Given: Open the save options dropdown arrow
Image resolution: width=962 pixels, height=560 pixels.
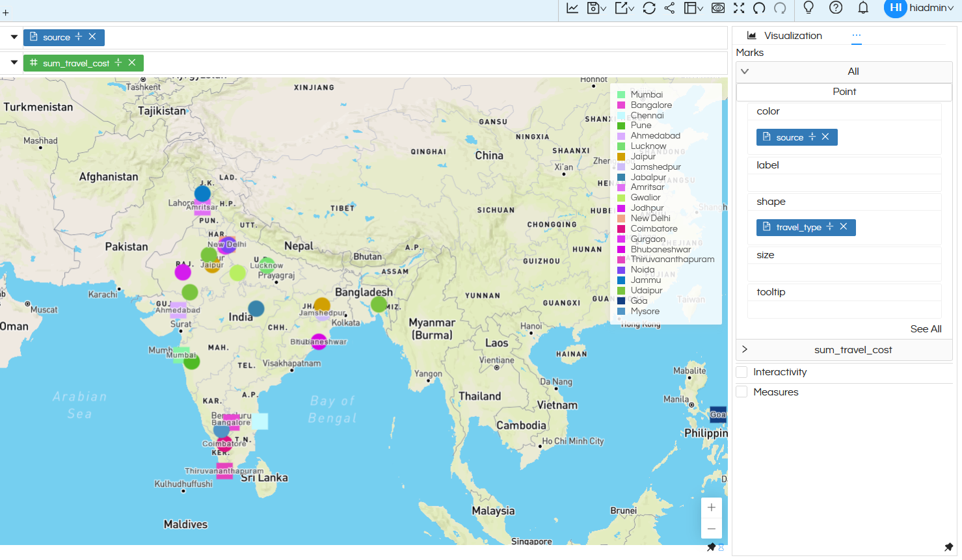Looking at the screenshot, I should pyautogui.click(x=603, y=8).
